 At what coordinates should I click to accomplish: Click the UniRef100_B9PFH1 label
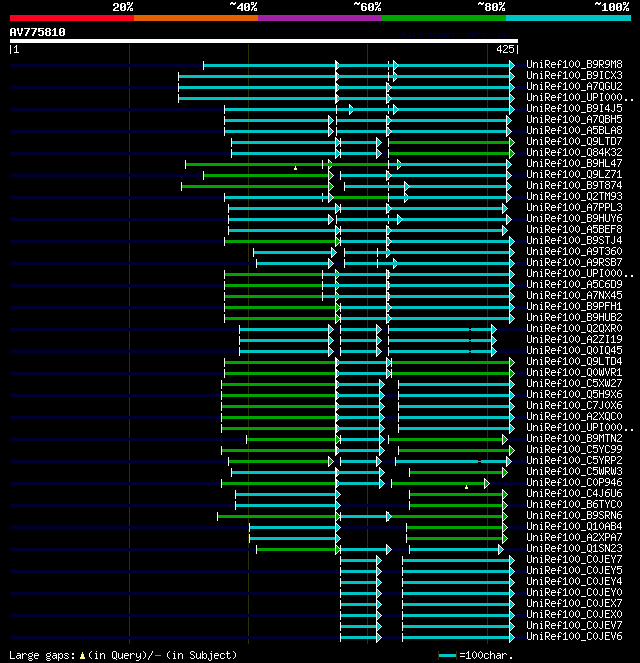[574, 306]
